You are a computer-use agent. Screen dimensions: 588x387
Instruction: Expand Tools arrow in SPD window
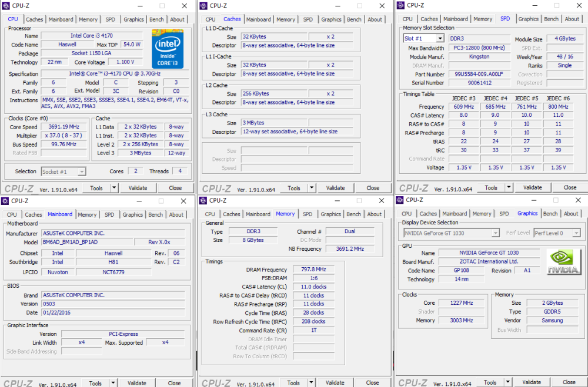click(x=509, y=187)
